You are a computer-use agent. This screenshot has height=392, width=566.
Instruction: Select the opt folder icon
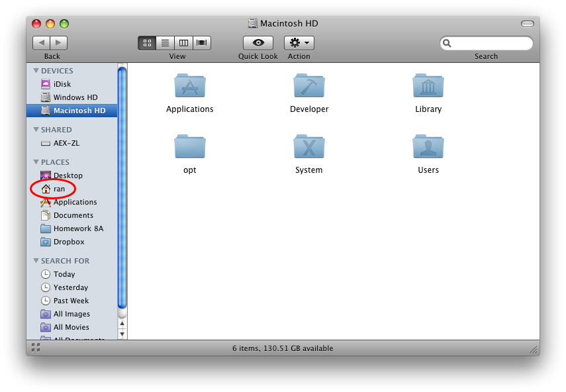click(190, 146)
